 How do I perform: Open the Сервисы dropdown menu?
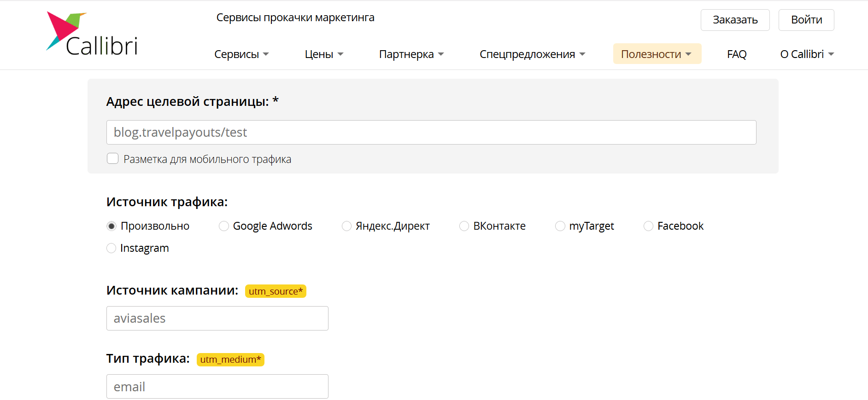click(x=241, y=54)
